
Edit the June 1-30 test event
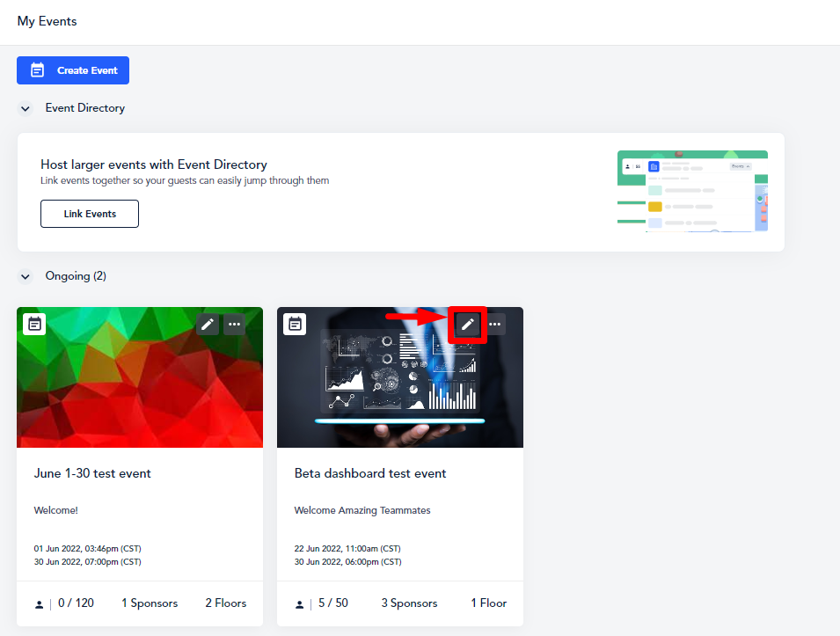(x=208, y=325)
